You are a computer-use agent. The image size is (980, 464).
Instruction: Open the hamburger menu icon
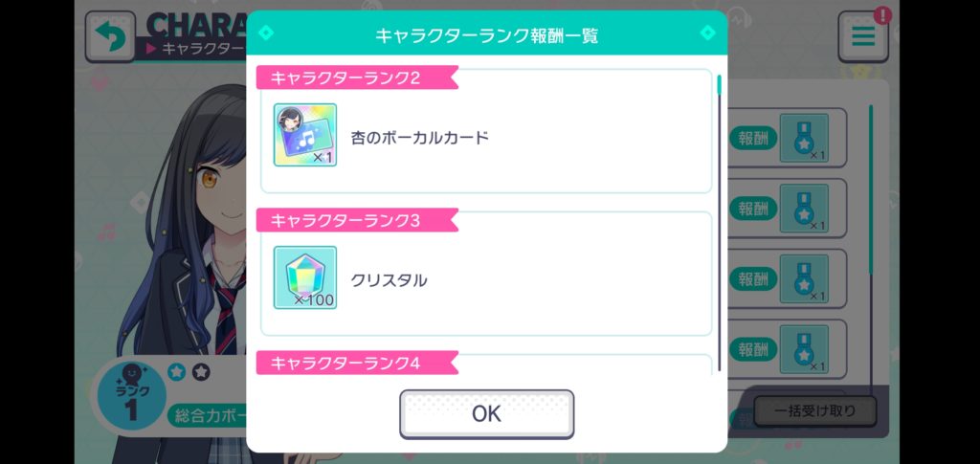863,36
